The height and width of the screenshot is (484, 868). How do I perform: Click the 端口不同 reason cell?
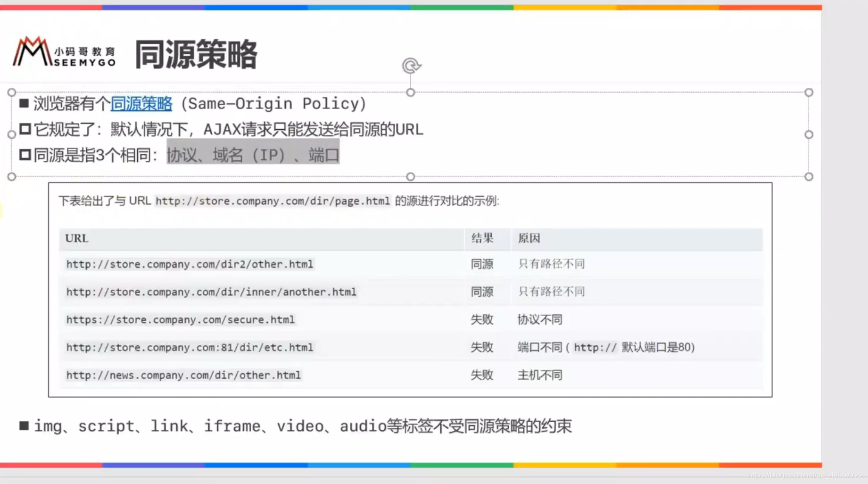pos(606,348)
